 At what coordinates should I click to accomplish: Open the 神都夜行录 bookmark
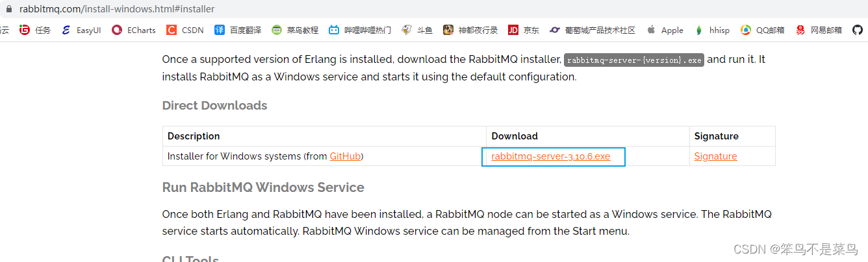pos(470,30)
